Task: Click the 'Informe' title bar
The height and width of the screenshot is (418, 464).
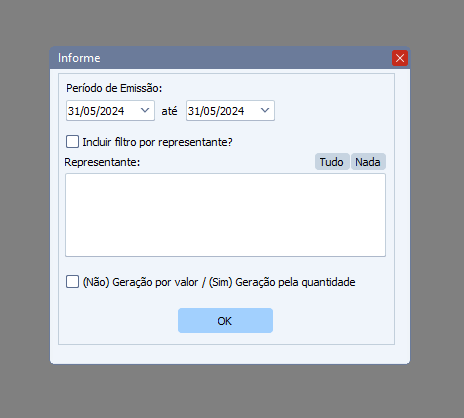Action: [220, 58]
